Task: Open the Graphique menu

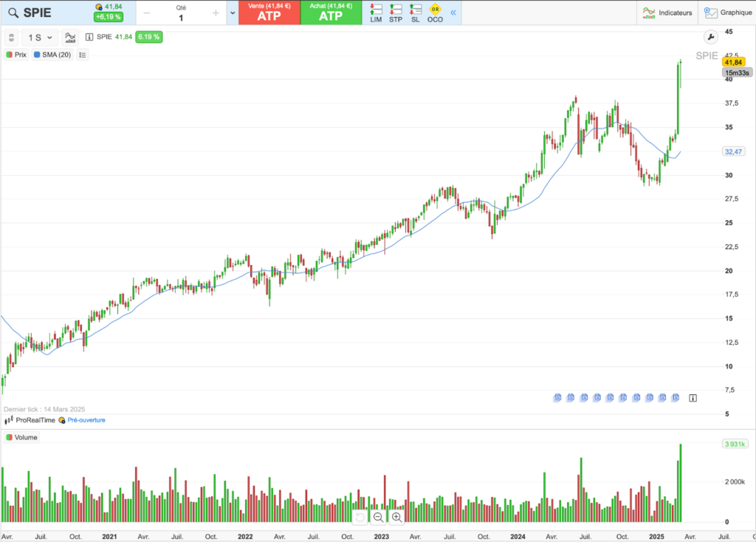Action: pyautogui.click(x=727, y=13)
